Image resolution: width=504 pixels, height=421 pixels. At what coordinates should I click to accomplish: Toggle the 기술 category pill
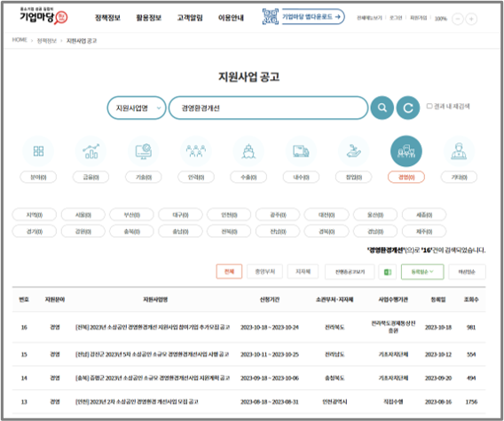click(144, 178)
